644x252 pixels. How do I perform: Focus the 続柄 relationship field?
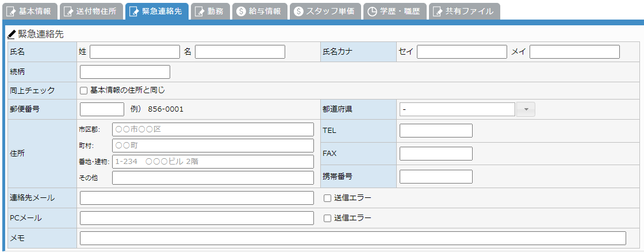pos(125,72)
